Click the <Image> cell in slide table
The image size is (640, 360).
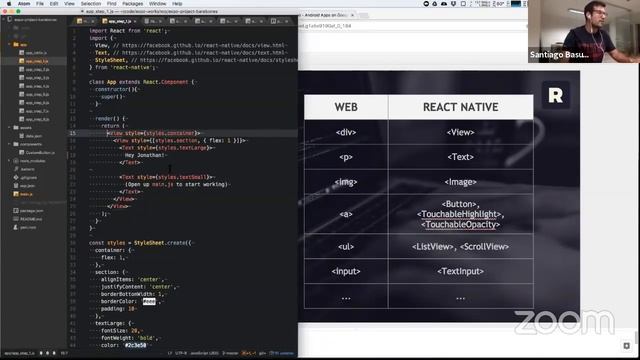460,182
